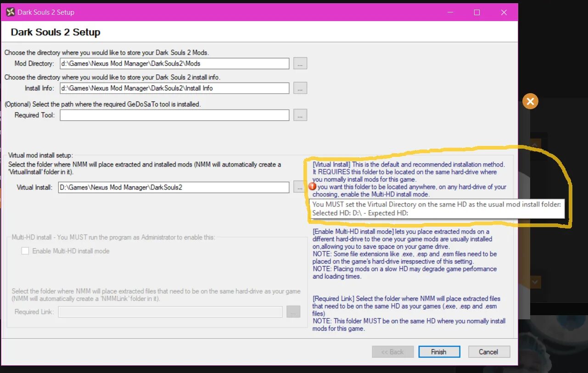The width and height of the screenshot is (588, 373).
Task: Close the orange X overlay button
Action: pos(530,101)
